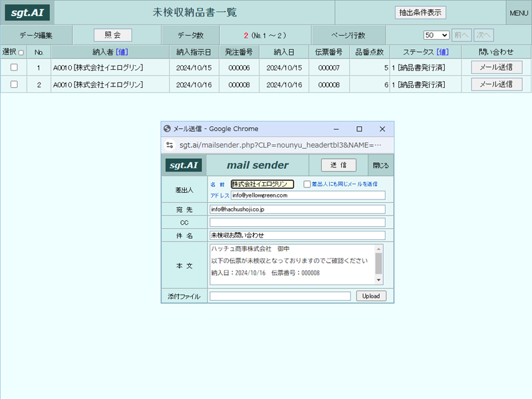Click the 発注番号 column header

(239, 53)
